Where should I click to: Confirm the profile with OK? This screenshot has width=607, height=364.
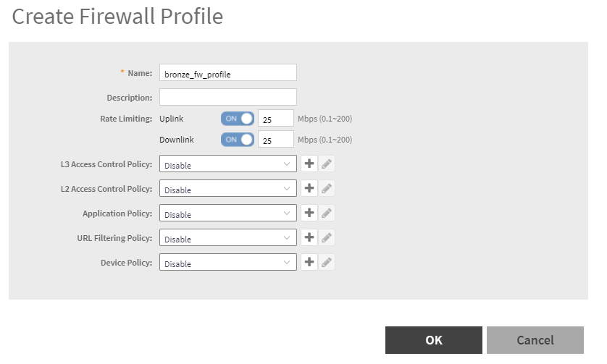pos(433,340)
